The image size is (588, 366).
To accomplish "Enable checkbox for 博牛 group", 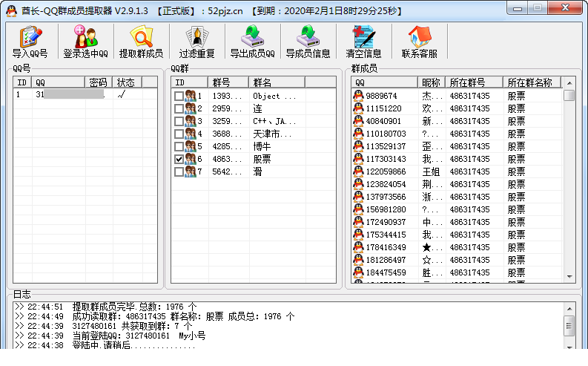I will tap(179, 146).
